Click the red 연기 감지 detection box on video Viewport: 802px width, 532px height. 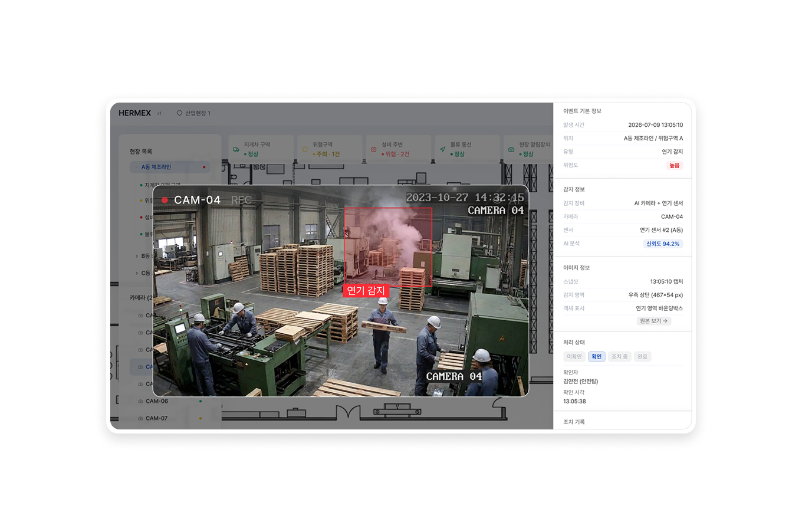(388, 247)
